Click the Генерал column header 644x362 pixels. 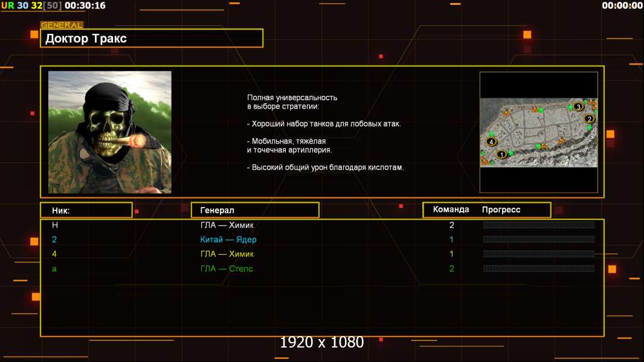(x=254, y=210)
